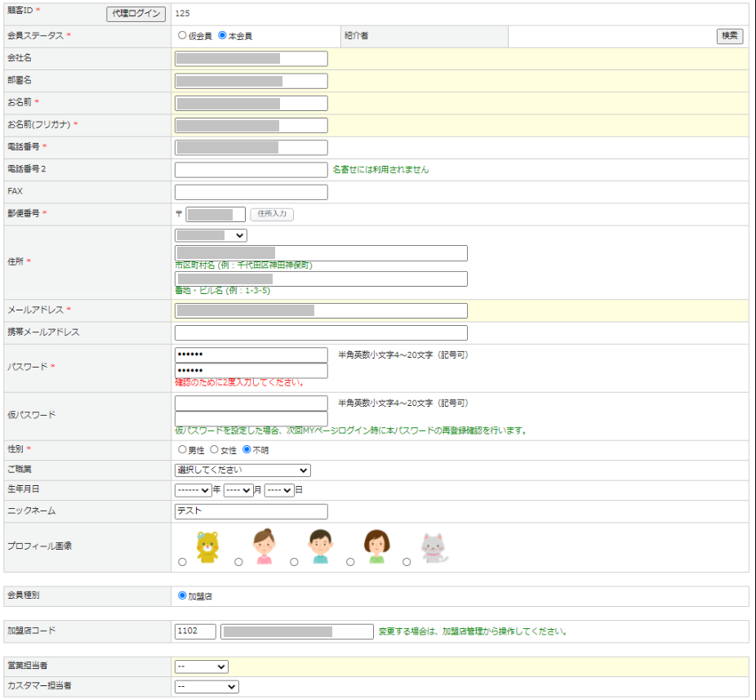Click the yellow bear profile image
Screen dimensions: 756x700
click(x=207, y=547)
